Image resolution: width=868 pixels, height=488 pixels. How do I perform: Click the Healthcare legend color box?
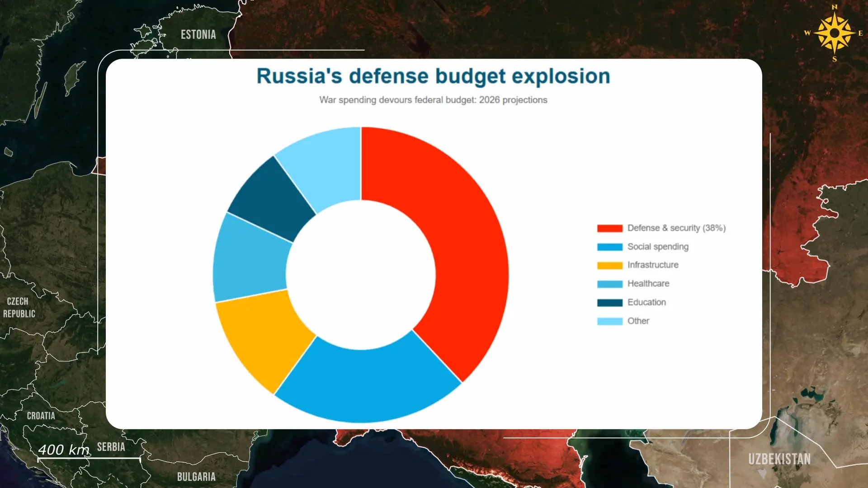[x=609, y=284]
